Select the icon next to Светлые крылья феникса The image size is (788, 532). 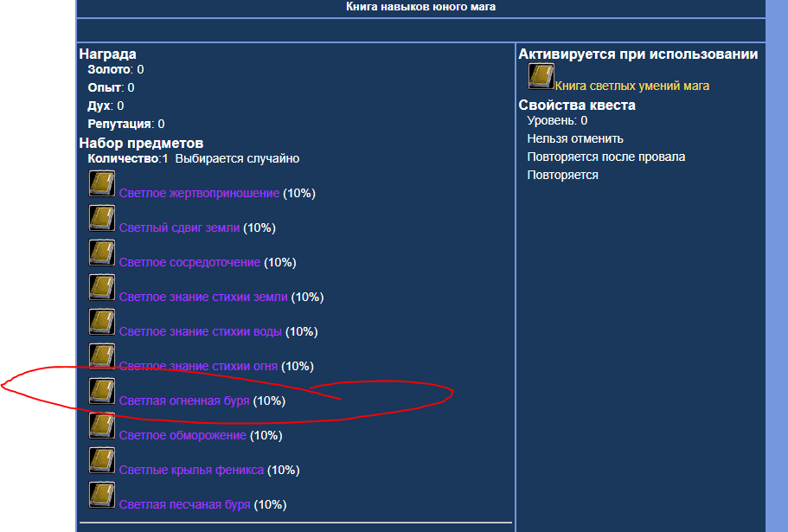coord(102,460)
